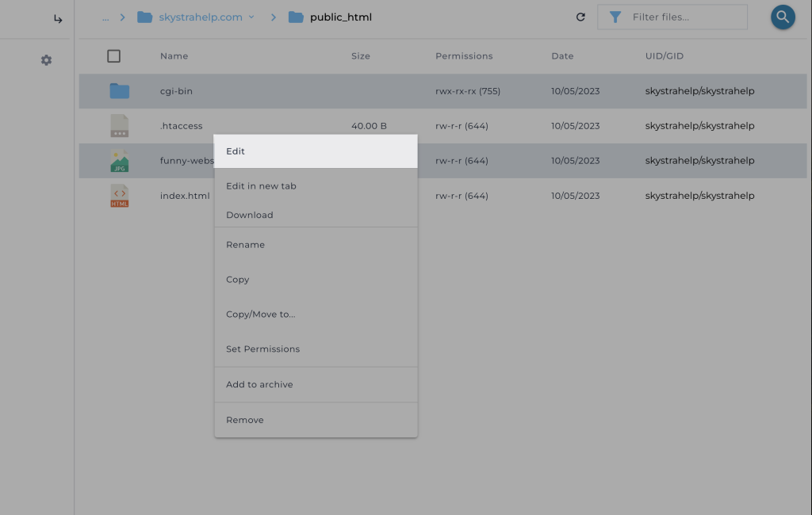The image size is (812, 515).
Task: Choose Download from the context menu
Action: coord(249,215)
